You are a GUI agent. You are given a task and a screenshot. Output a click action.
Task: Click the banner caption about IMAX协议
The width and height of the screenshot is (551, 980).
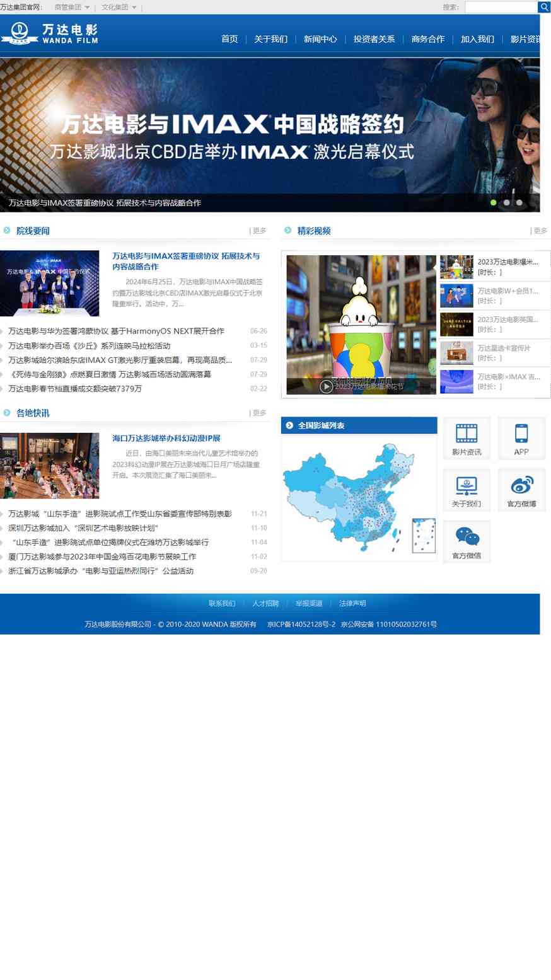pos(105,203)
